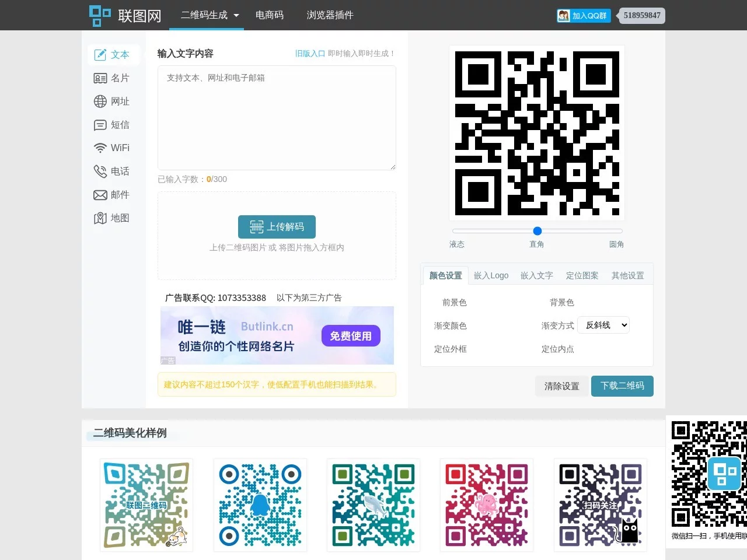Open the 旧版入口 legacy version link
The width and height of the screenshot is (747, 560).
tap(310, 53)
